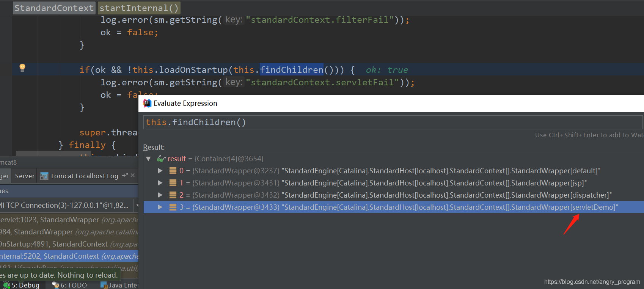644x289 pixels.
Task: Close the Tomcat Localhost Log tab
Action: tap(133, 175)
